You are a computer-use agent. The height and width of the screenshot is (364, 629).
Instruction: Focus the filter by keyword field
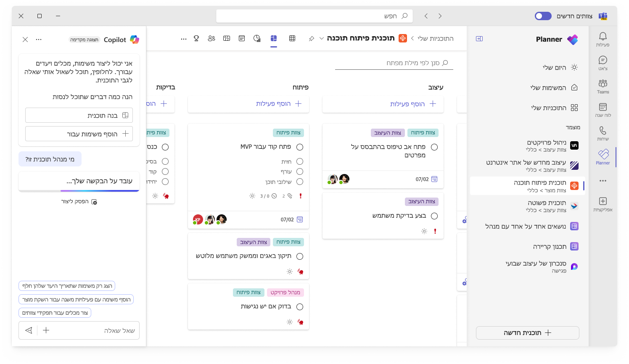point(394,63)
